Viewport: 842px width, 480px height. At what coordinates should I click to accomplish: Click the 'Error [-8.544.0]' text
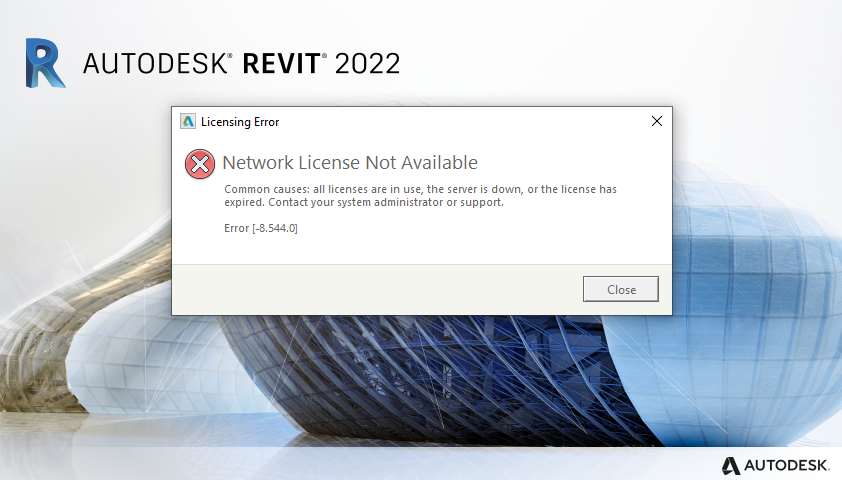[x=261, y=228]
